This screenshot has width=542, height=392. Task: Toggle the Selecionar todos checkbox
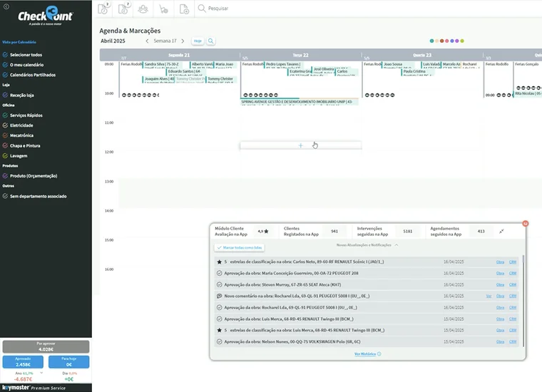(x=6, y=55)
